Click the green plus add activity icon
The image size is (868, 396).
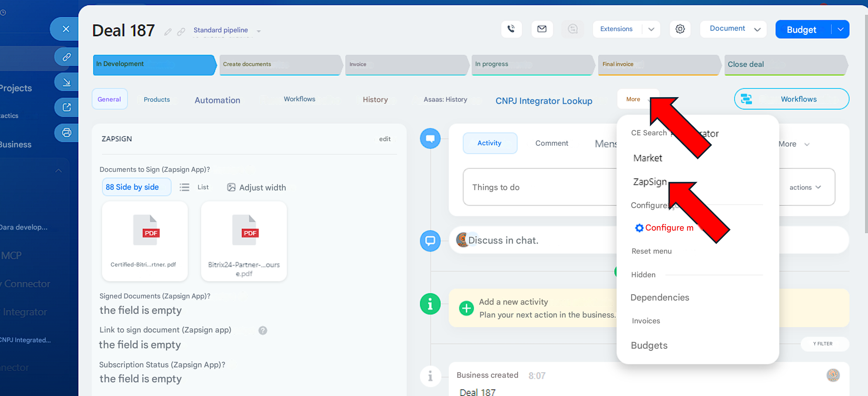click(x=466, y=308)
